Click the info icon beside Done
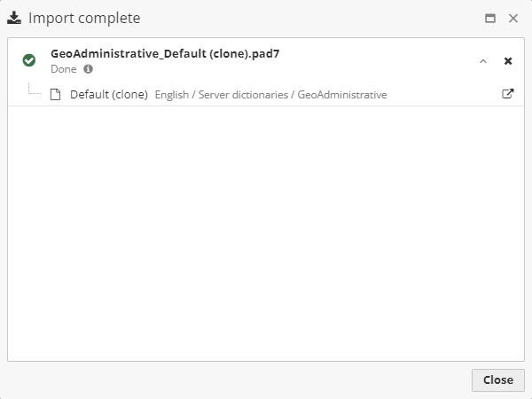 pos(88,68)
